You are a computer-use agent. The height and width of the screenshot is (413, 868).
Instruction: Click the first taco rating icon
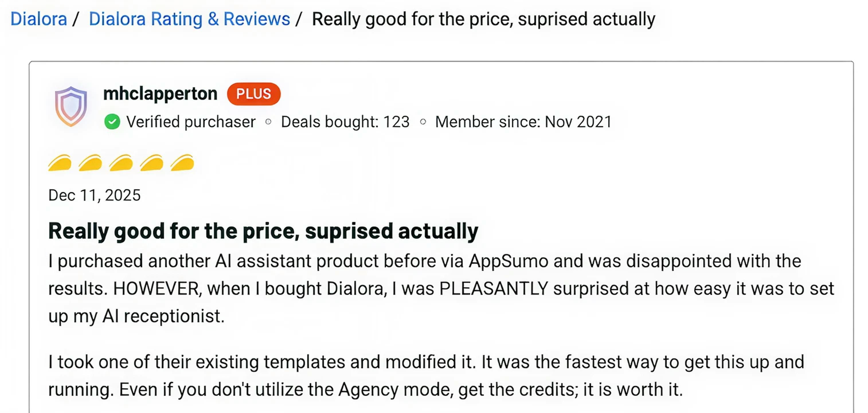60,163
